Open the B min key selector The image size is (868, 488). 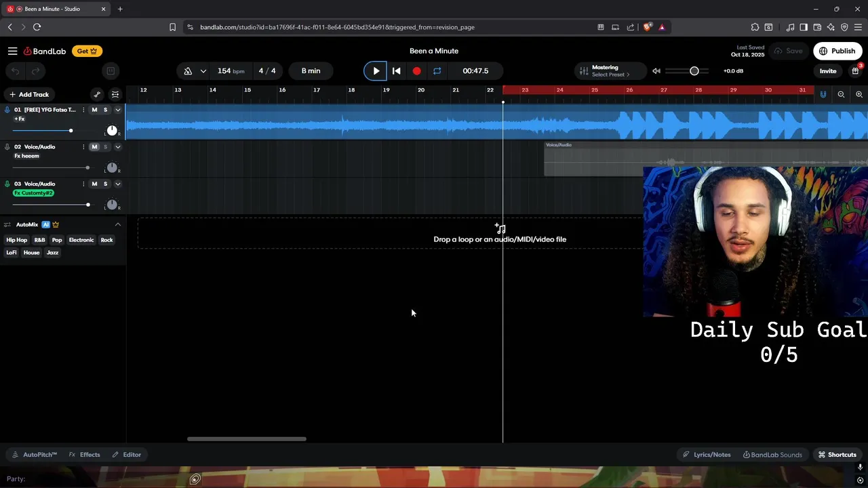(311, 70)
